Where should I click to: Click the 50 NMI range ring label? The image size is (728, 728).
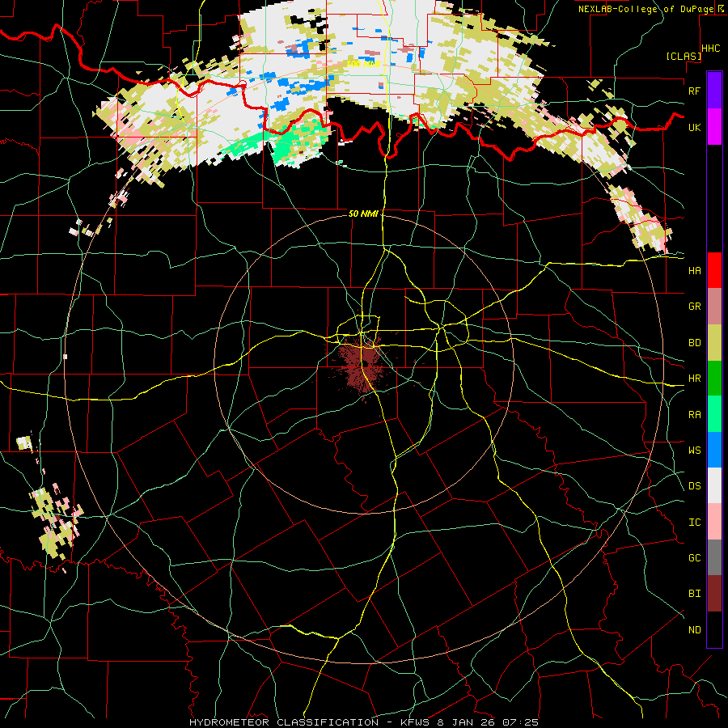pos(363,214)
